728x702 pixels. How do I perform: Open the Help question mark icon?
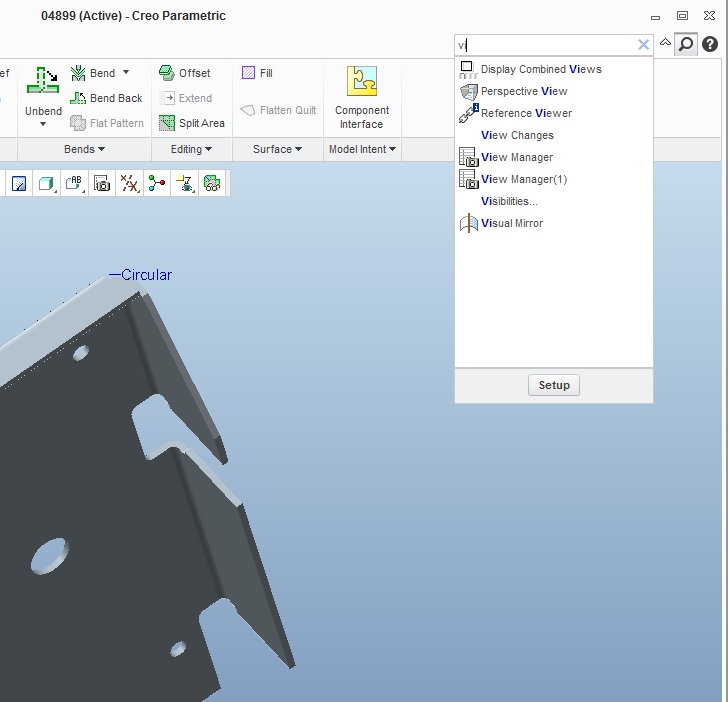point(710,45)
